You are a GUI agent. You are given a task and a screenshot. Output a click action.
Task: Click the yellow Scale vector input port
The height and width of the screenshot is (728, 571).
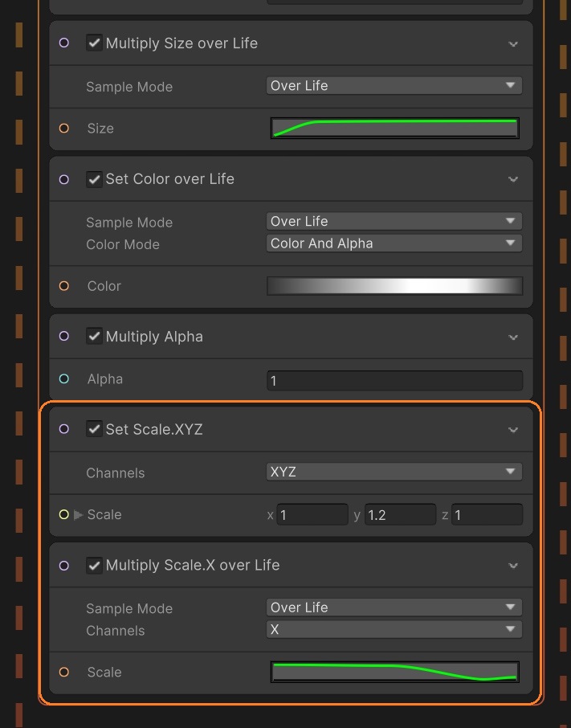click(64, 514)
